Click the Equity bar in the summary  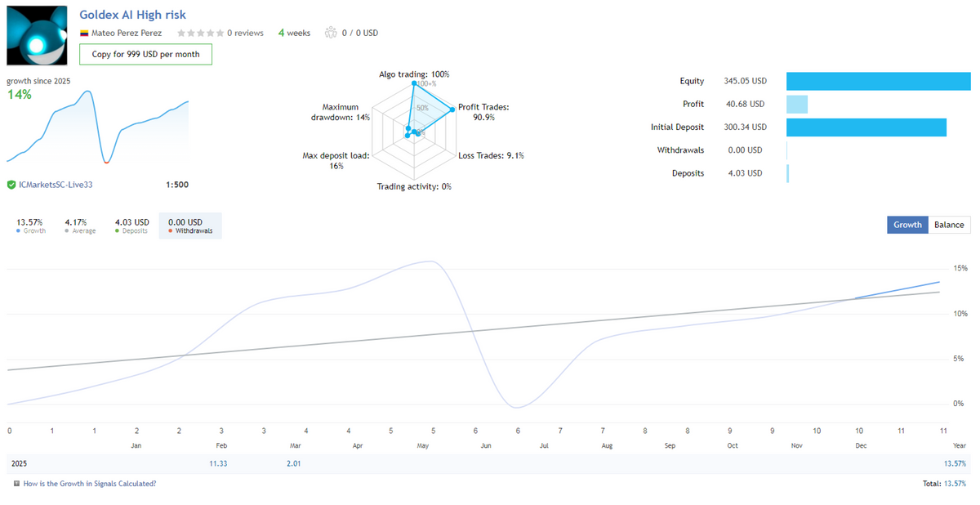point(878,81)
